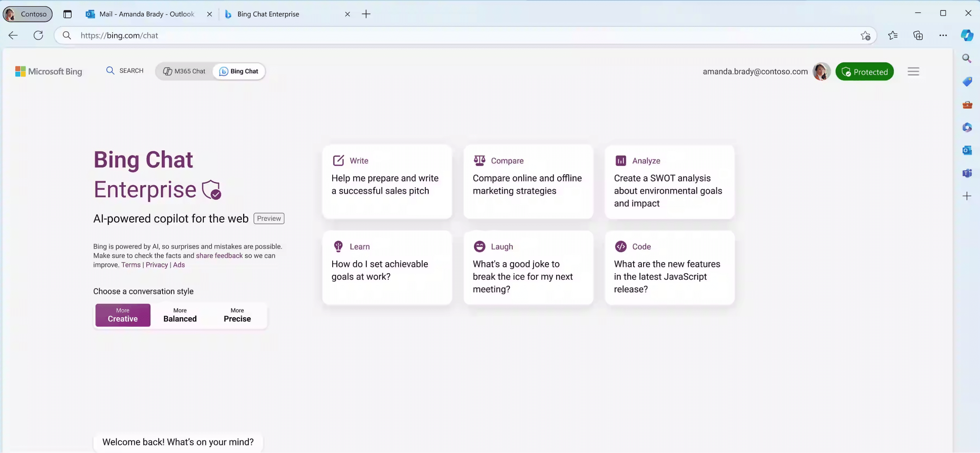Open sidebar Tools briefcase icon
The height and width of the screenshot is (453, 980).
[x=967, y=104]
